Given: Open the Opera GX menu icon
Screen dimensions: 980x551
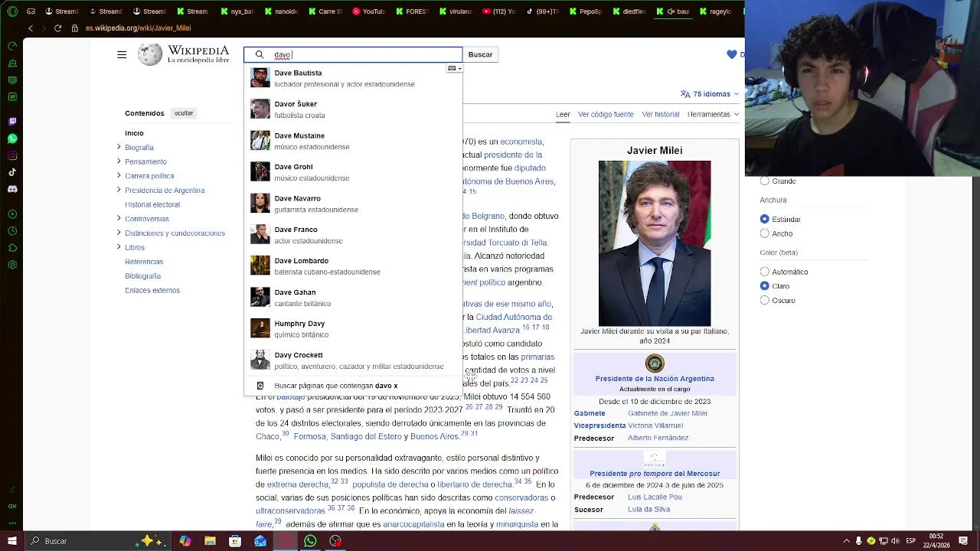Looking at the screenshot, I should pyautogui.click(x=12, y=11).
